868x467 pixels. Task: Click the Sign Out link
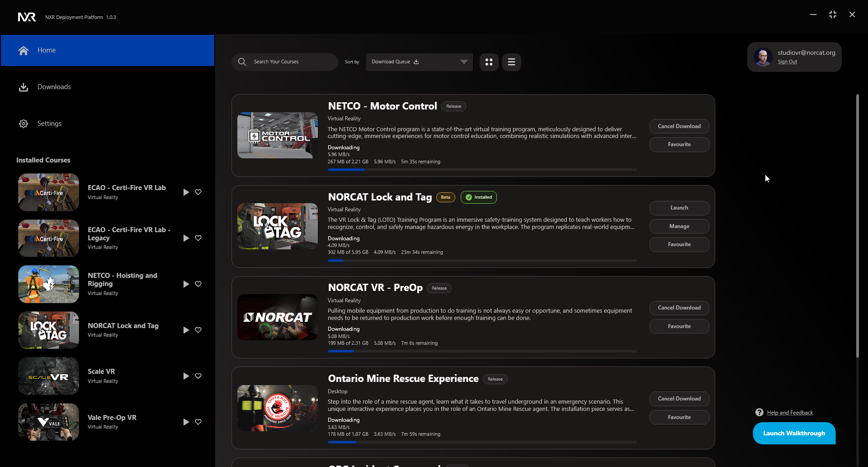787,62
